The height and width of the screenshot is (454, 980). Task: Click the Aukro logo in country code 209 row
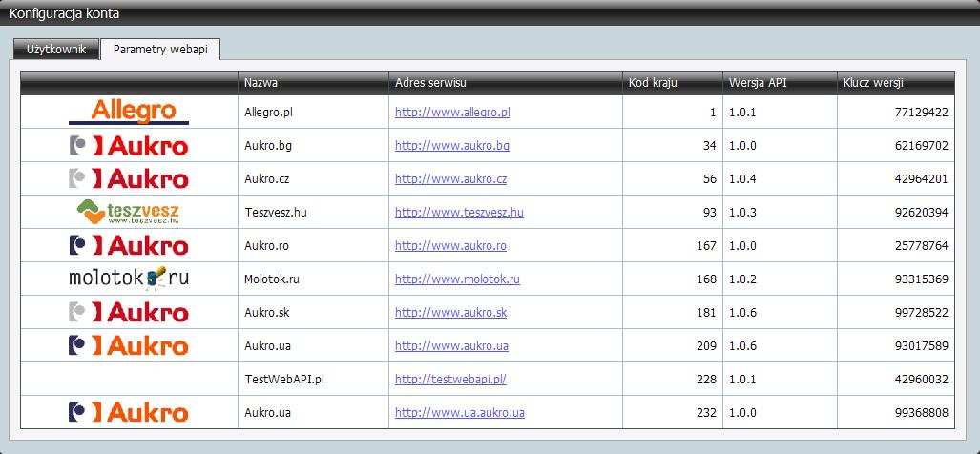pos(129,345)
